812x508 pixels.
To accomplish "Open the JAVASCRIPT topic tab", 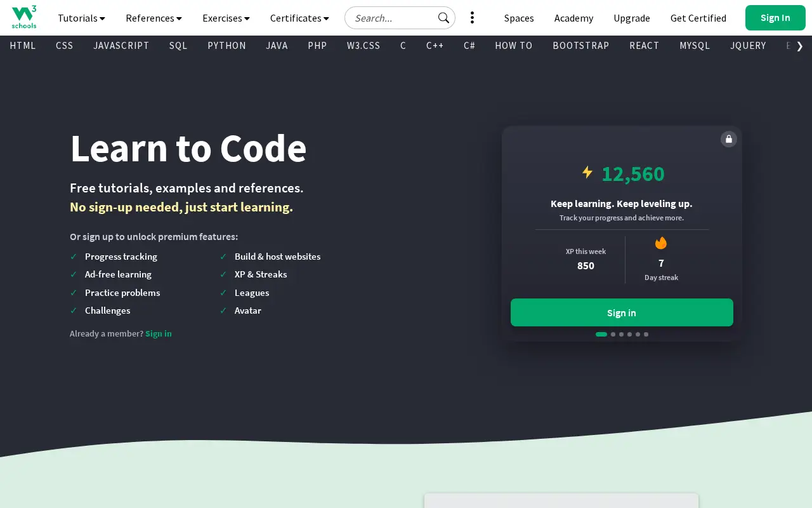I will coord(121,46).
